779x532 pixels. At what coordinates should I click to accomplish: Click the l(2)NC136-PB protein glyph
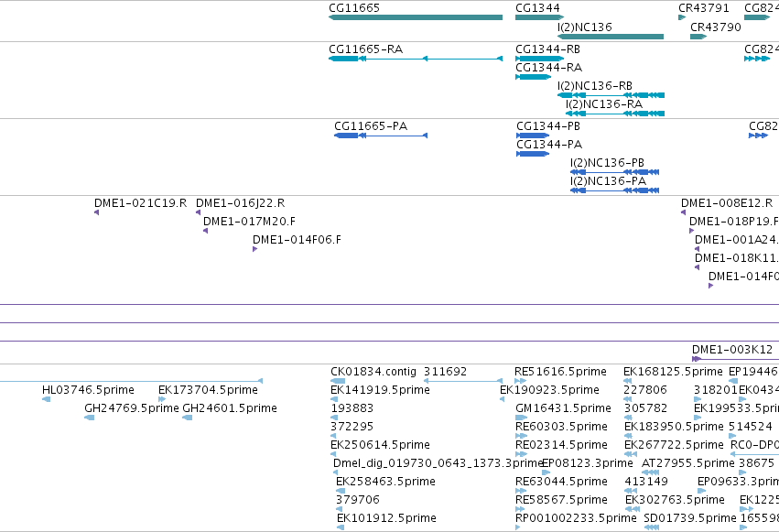pyautogui.click(x=614, y=172)
